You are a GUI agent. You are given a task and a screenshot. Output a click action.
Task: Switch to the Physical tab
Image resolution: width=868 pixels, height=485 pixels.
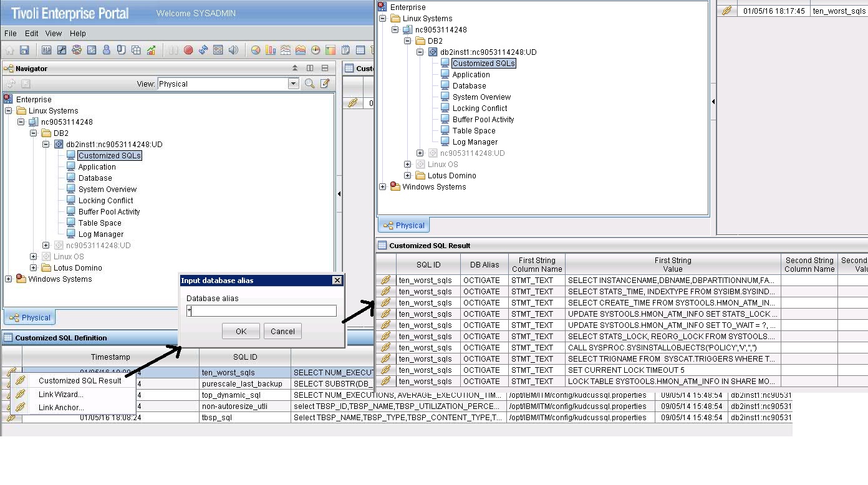(29, 317)
